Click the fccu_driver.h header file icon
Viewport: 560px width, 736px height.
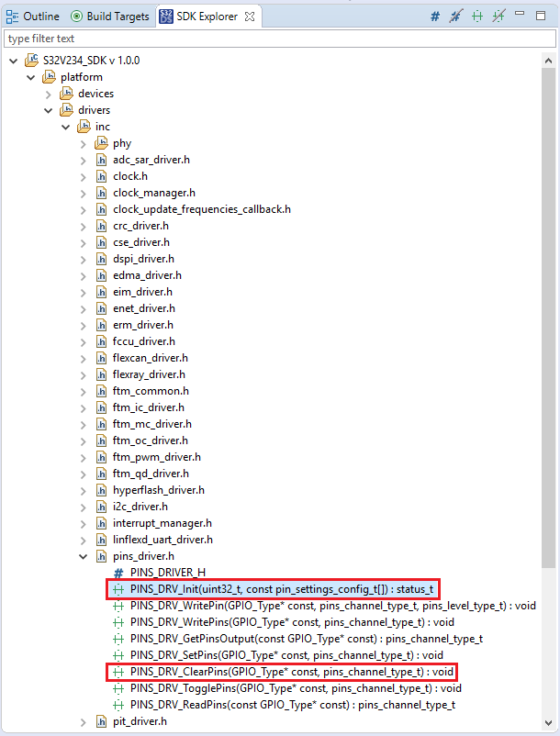(x=101, y=341)
